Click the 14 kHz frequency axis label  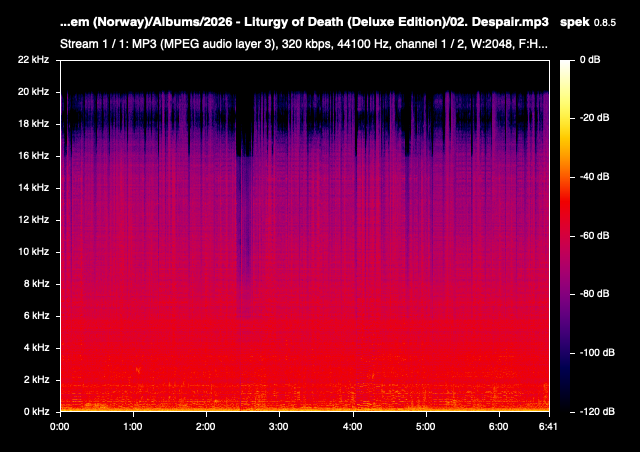coord(33,188)
